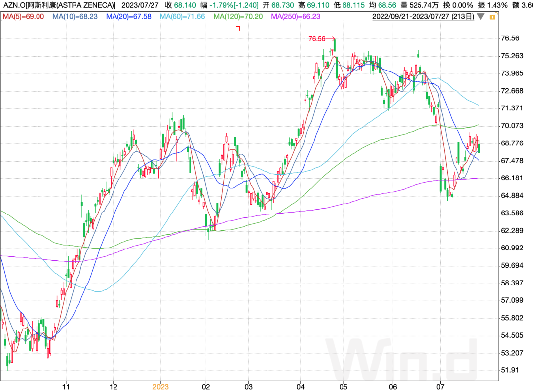Click the 67.478 price axis label
This screenshot has width=533, height=392.
pyautogui.click(x=512, y=161)
